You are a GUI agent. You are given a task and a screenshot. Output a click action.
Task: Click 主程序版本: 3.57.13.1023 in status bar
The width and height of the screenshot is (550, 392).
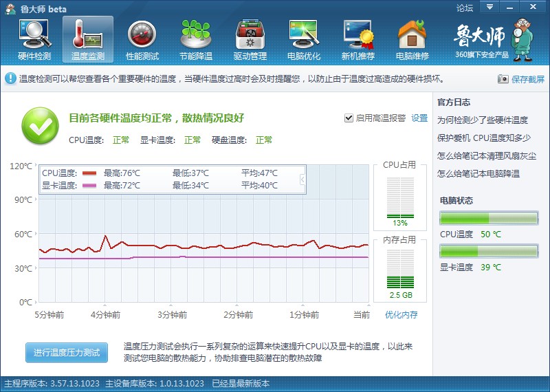52,384
